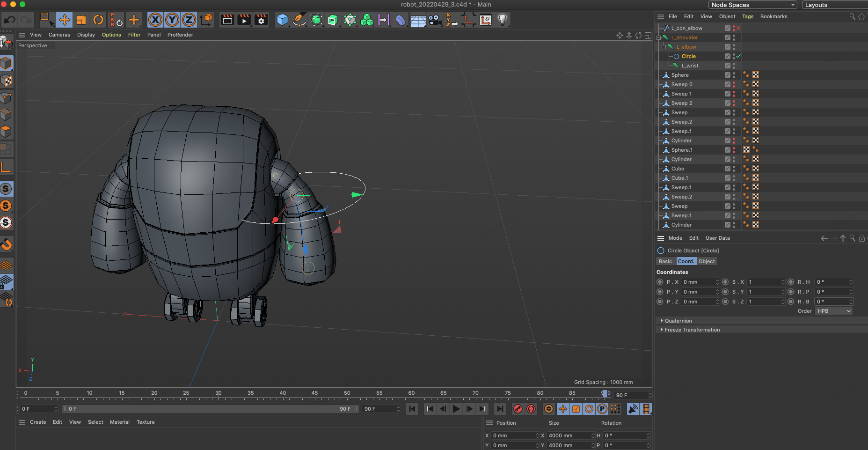
Task: Select the Scale tool in top toolbar
Action: tap(81, 20)
